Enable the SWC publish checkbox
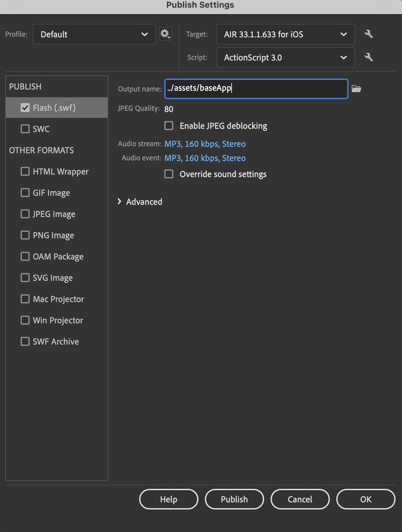 pyautogui.click(x=25, y=129)
